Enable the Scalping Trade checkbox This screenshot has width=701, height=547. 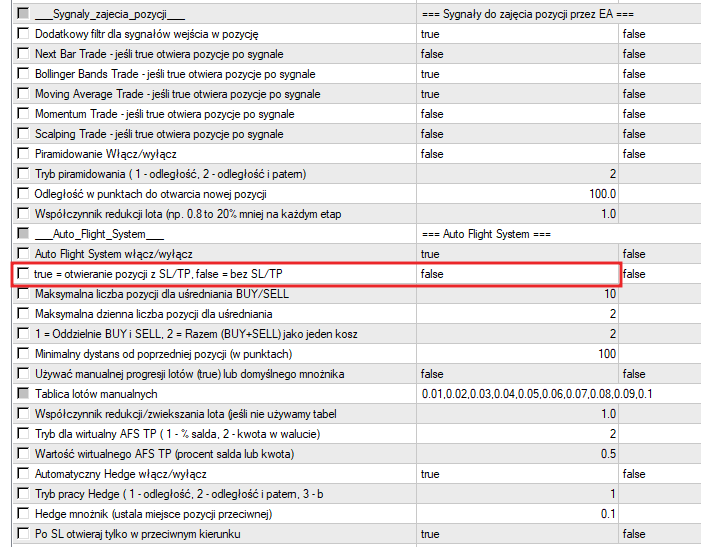(x=24, y=134)
